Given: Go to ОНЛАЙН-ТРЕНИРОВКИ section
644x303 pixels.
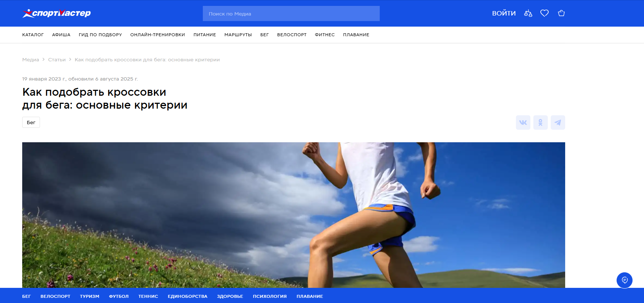Looking at the screenshot, I should click(158, 35).
